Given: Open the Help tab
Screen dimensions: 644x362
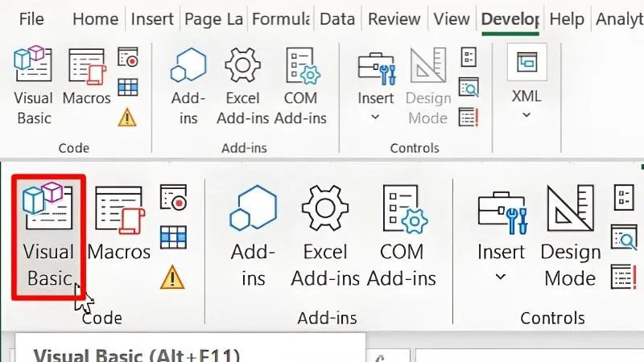Looking at the screenshot, I should [567, 19].
